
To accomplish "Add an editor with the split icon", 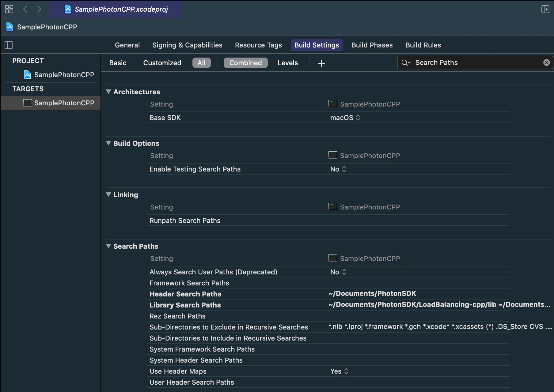I will 545,9.
